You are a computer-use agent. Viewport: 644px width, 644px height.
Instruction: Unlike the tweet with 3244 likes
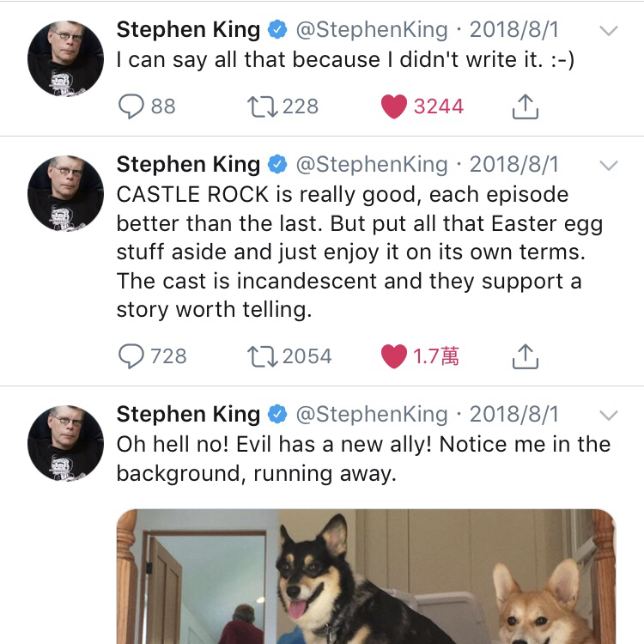(394, 106)
